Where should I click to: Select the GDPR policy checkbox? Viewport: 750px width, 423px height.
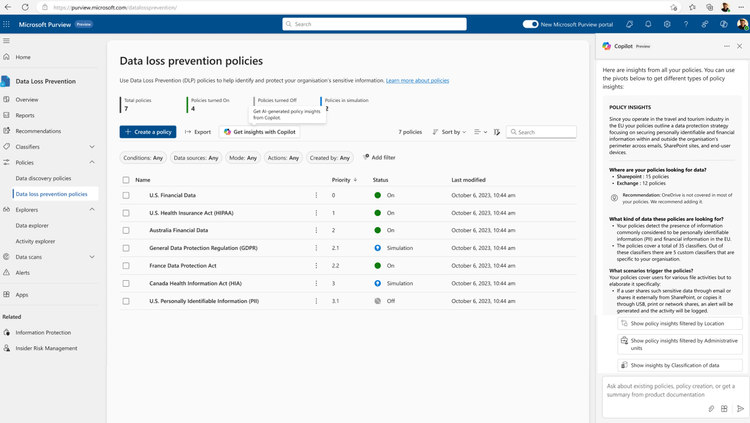pyautogui.click(x=126, y=248)
